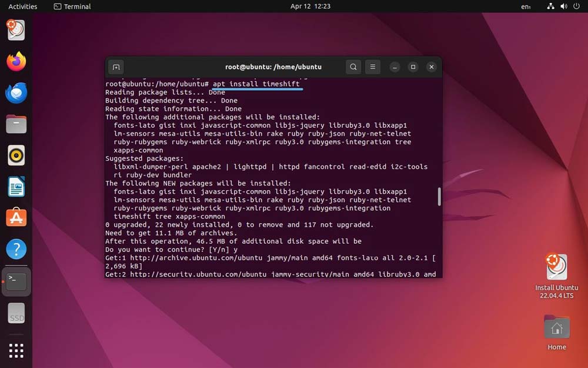Select the running Terminal dock icon

tap(16, 281)
